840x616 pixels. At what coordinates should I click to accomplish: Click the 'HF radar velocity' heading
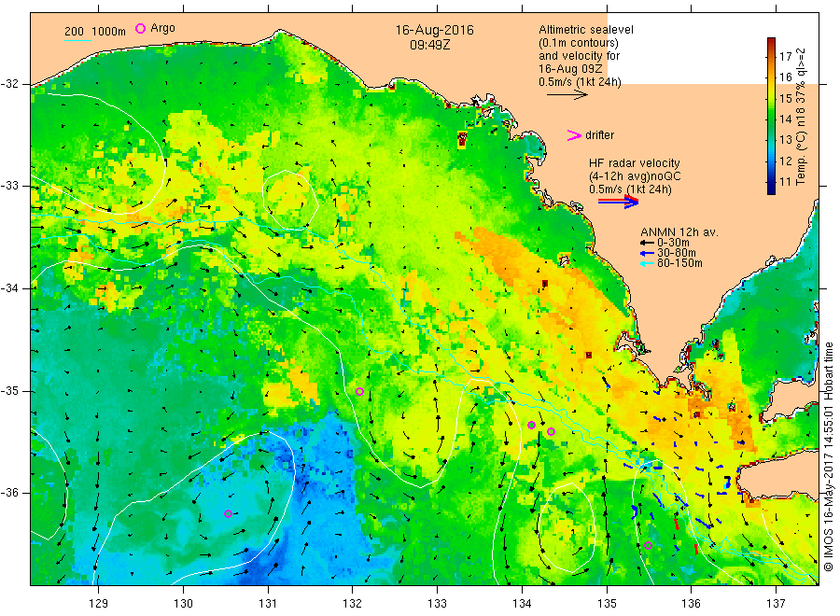(635, 163)
